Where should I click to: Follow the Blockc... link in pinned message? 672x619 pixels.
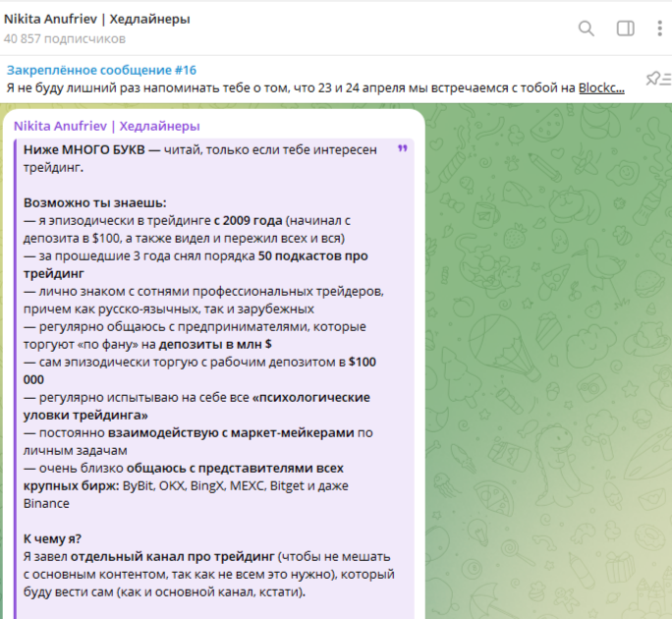[x=601, y=87]
